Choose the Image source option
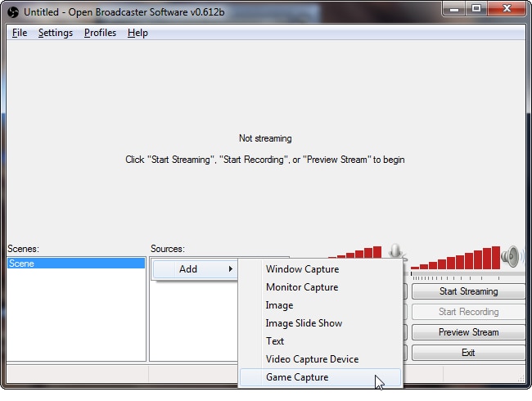 pyautogui.click(x=320, y=305)
